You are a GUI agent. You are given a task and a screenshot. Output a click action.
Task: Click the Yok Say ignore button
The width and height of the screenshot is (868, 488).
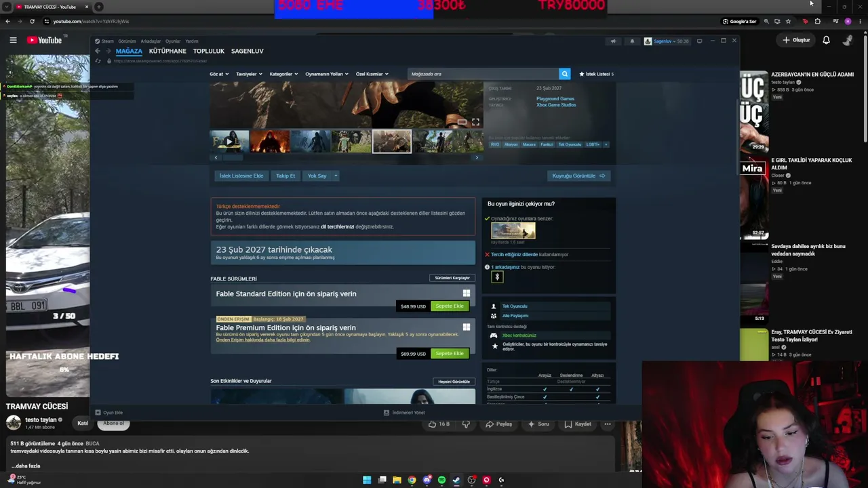point(317,176)
